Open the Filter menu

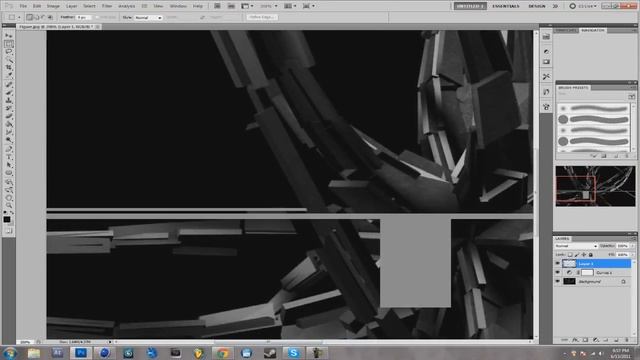click(x=107, y=6)
